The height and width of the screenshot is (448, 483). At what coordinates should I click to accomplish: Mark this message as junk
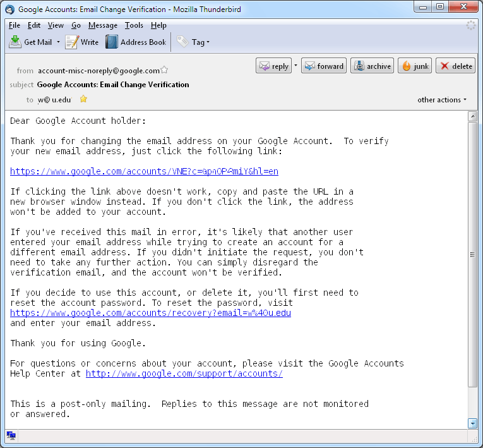point(415,66)
